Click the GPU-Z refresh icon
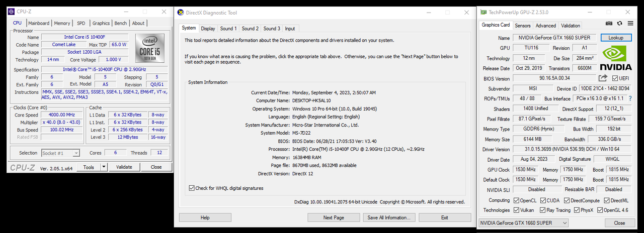 tap(619, 24)
